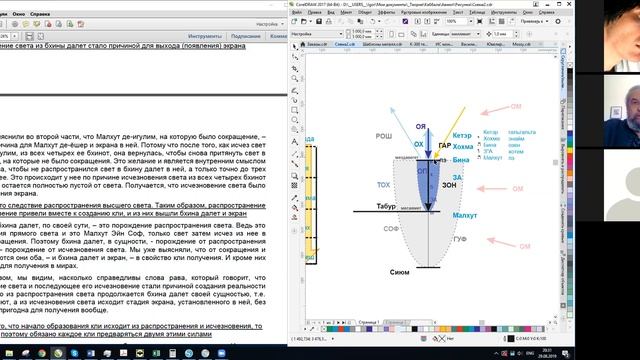640x360 pixels.
Task: Select portrait page orientation
Action: click(391, 34)
